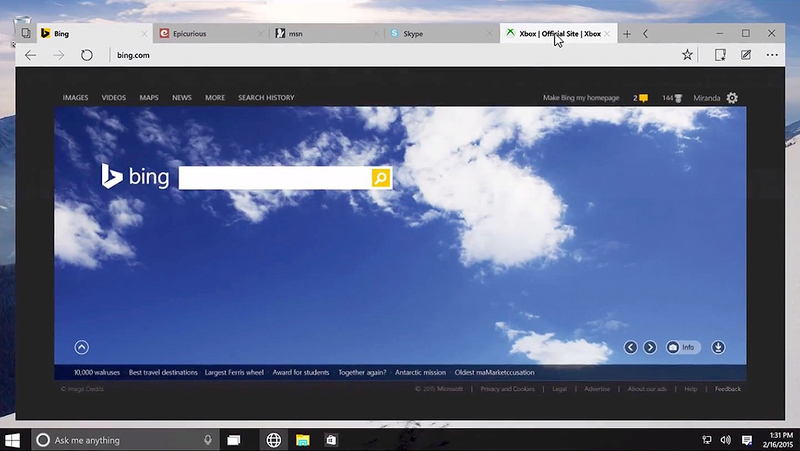Screen dimensions: 800x451
Task: Click the forward navigation arrow
Action: tap(59, 55)
